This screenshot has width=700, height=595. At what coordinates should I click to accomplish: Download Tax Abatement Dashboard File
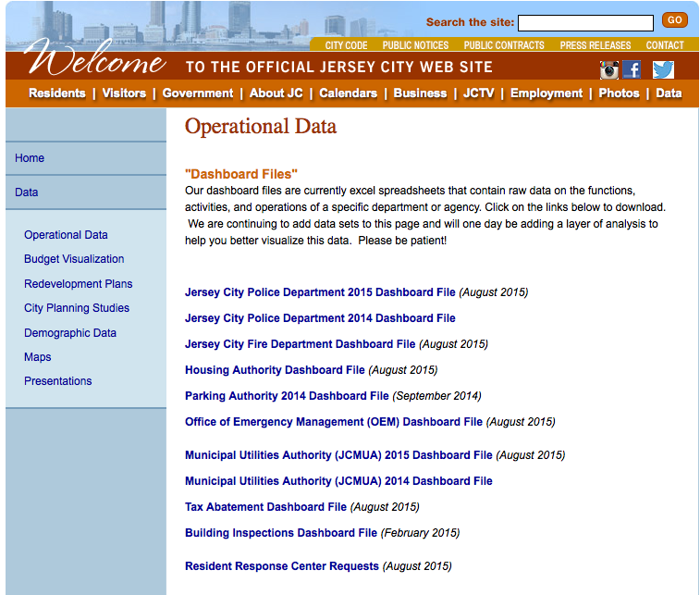(x=265, y=506)
